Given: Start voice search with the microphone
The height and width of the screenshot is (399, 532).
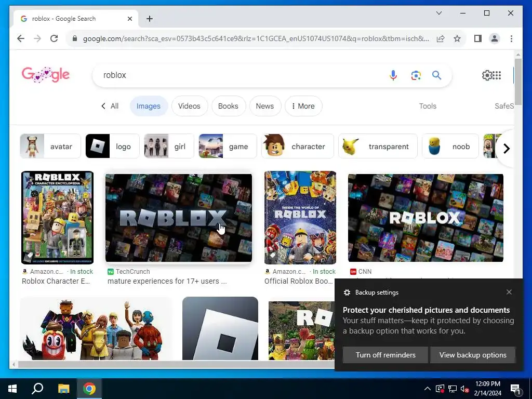Looking at the screenshot, I should point(393,75).
